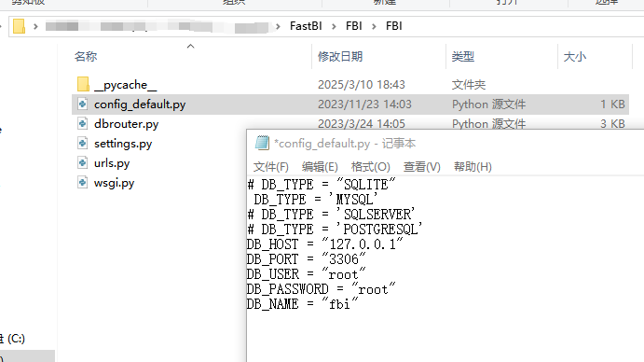Select the __pycache__ folder icon

(x=83, y=84)
